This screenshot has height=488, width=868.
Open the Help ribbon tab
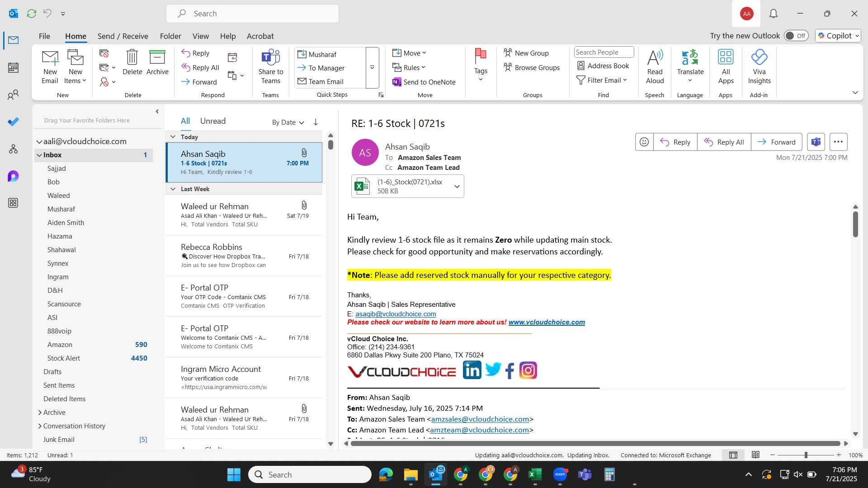click(x=228, y=36)
